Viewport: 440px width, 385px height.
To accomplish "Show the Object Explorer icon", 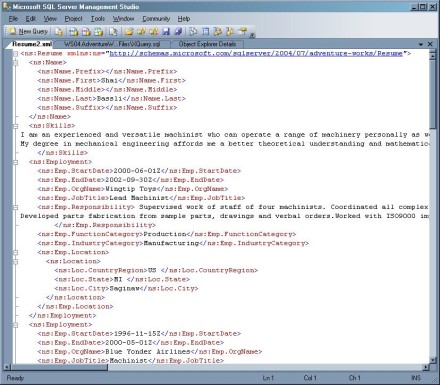I will pos(218,32).
